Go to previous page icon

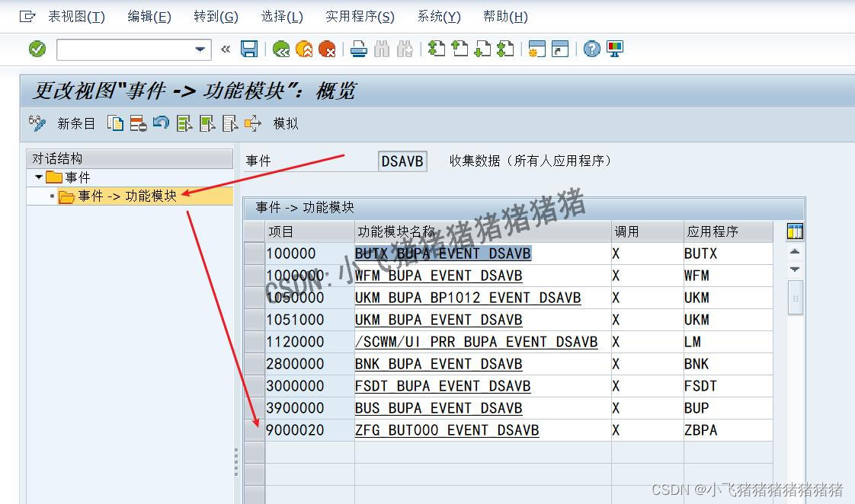tap(460, 49)
